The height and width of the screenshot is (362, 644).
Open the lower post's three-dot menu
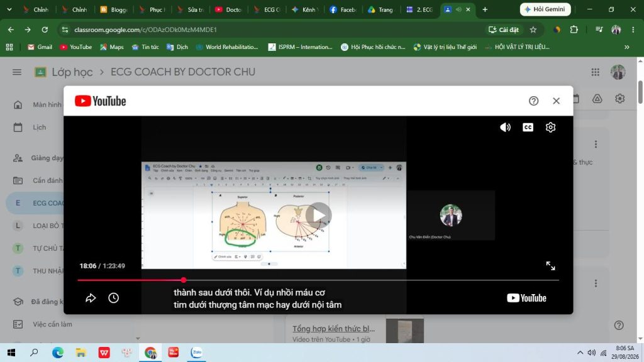click(596, 283)
